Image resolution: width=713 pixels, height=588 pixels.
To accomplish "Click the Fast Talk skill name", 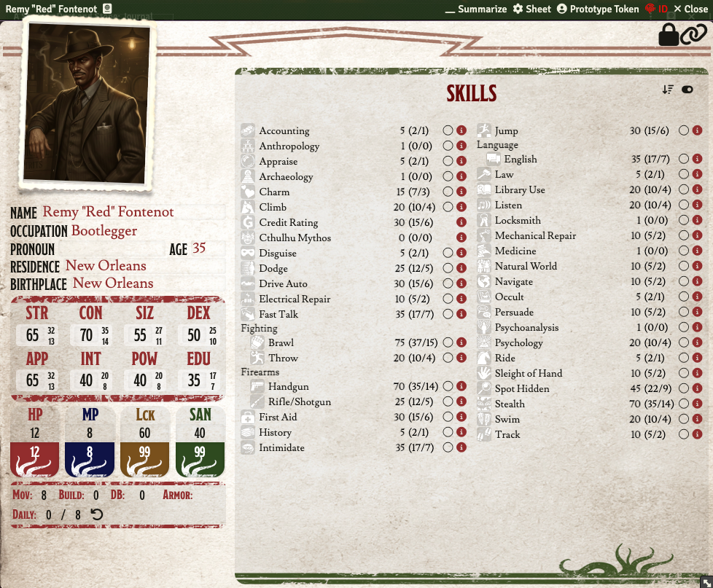I will 278,315.
